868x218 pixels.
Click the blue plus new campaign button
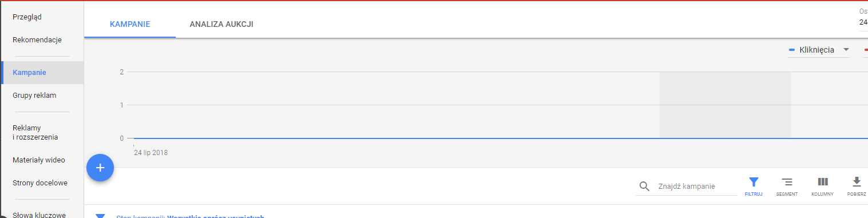(x=100, y=168)
